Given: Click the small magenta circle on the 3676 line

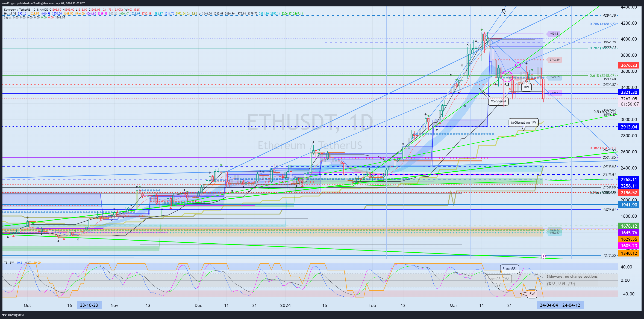Looking at the screenshot, I should click(518, 65).
